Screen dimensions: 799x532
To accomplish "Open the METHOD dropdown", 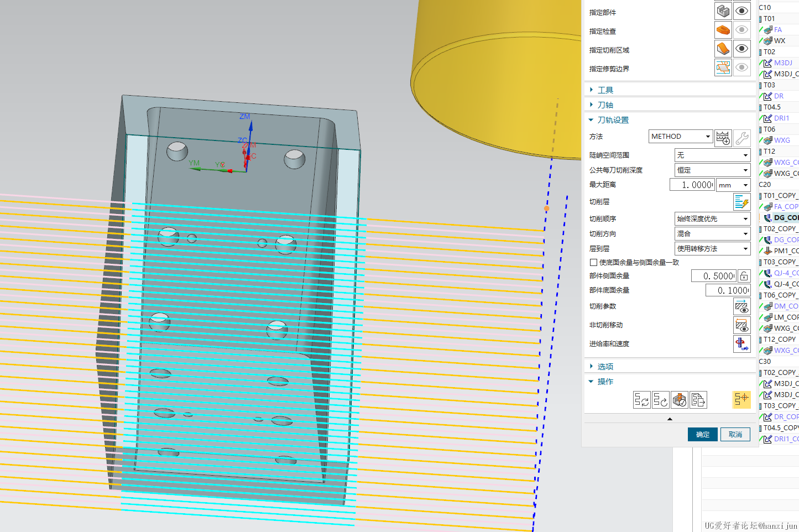I will coord(681,137).
